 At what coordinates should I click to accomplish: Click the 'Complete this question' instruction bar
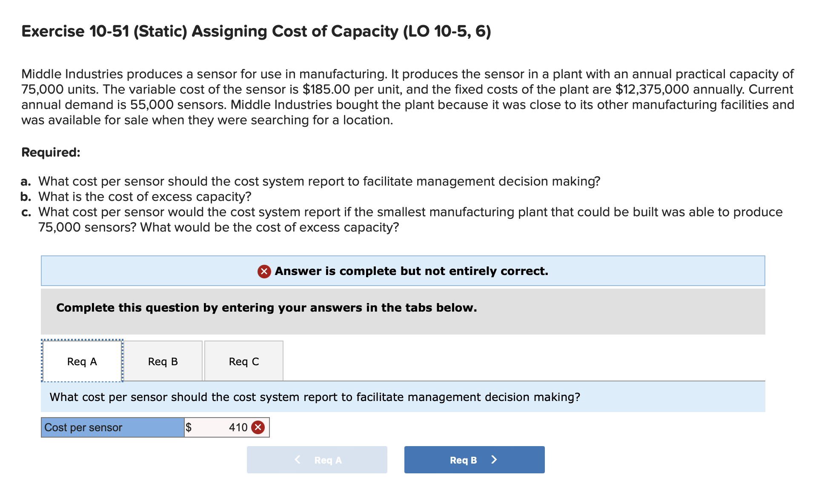[x=266, y=308]
